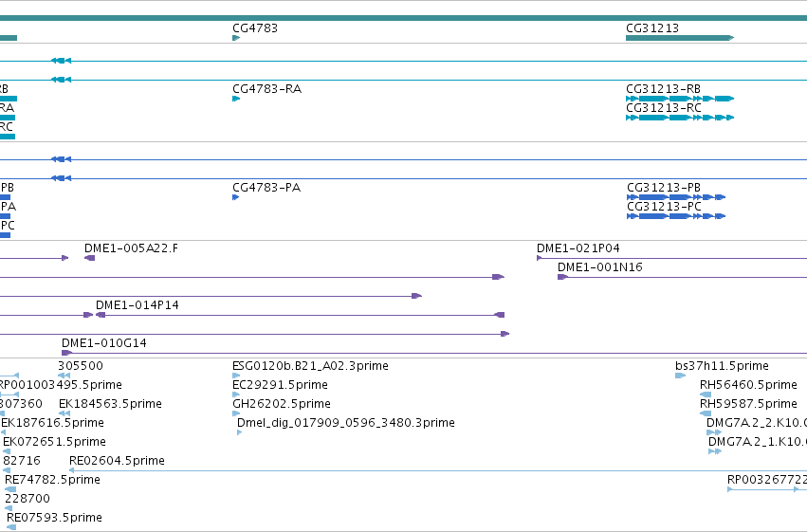Click the CG4783-PA protein label
This screenshot has width=807, height=532.
[266, 188]
